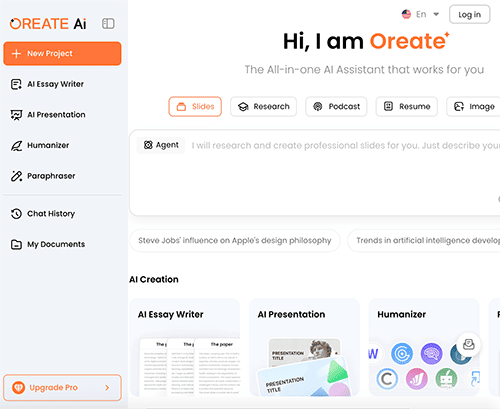Click the Research graduation cap icon
Image resolution: width=500 pixels, height=409 pixels.
click(243, 107)
